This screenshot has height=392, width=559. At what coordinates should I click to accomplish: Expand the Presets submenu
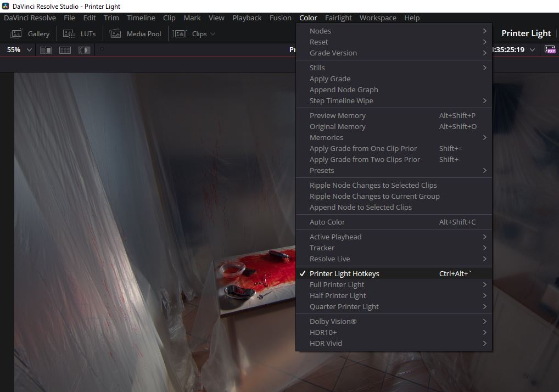(x=394, y=171)
